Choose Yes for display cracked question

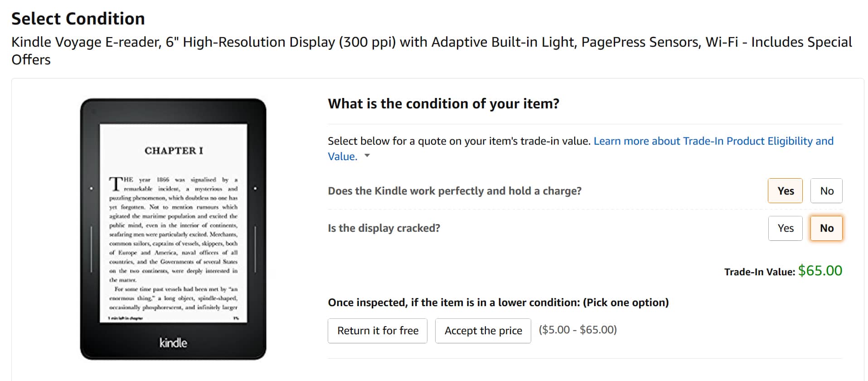point(785,228)
